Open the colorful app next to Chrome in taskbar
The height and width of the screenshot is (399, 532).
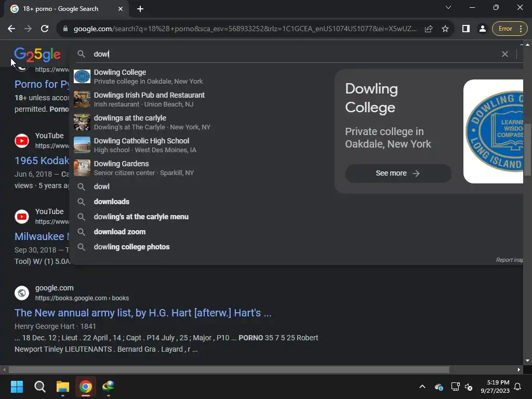[108, 387]
